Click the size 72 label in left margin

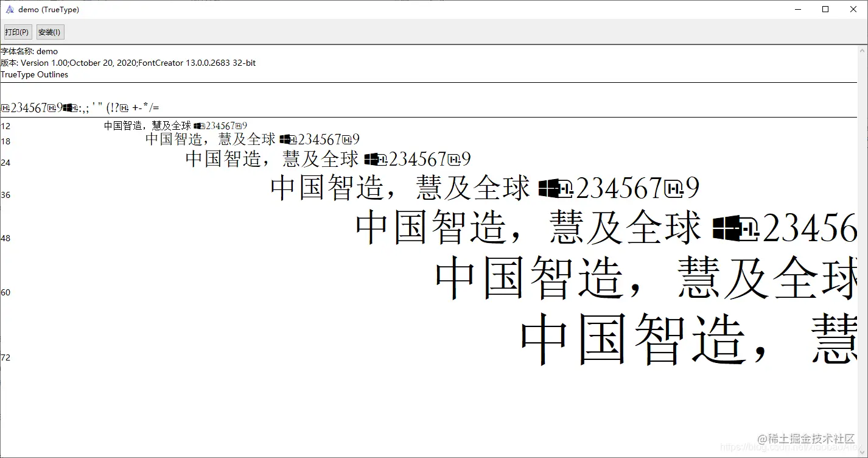(x=5, y=358)
